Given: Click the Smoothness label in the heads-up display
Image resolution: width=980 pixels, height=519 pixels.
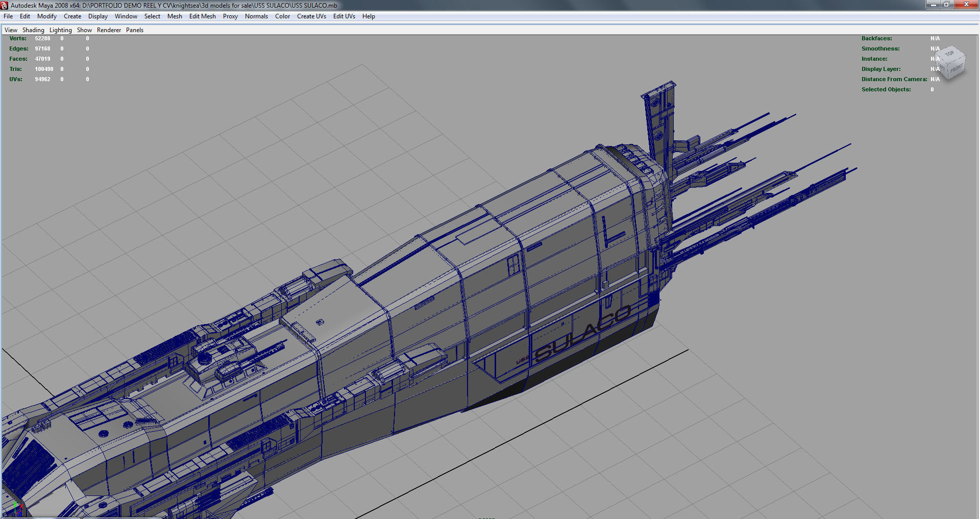Looking at the screenshot, I should point(880,49).
